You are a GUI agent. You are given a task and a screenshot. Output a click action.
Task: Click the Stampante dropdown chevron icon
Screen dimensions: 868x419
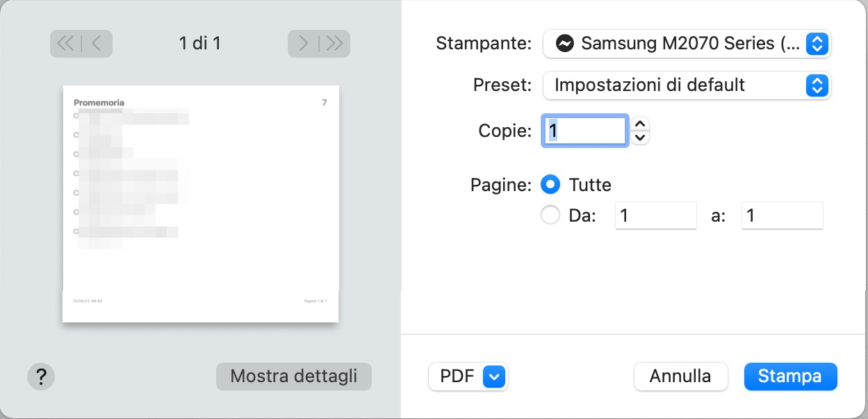(x=817, y=44)
